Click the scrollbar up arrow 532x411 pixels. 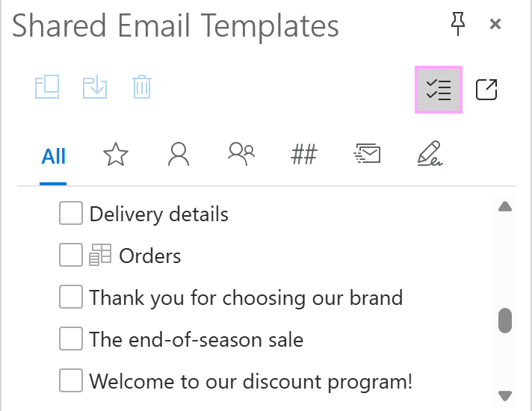pos(505,207)
